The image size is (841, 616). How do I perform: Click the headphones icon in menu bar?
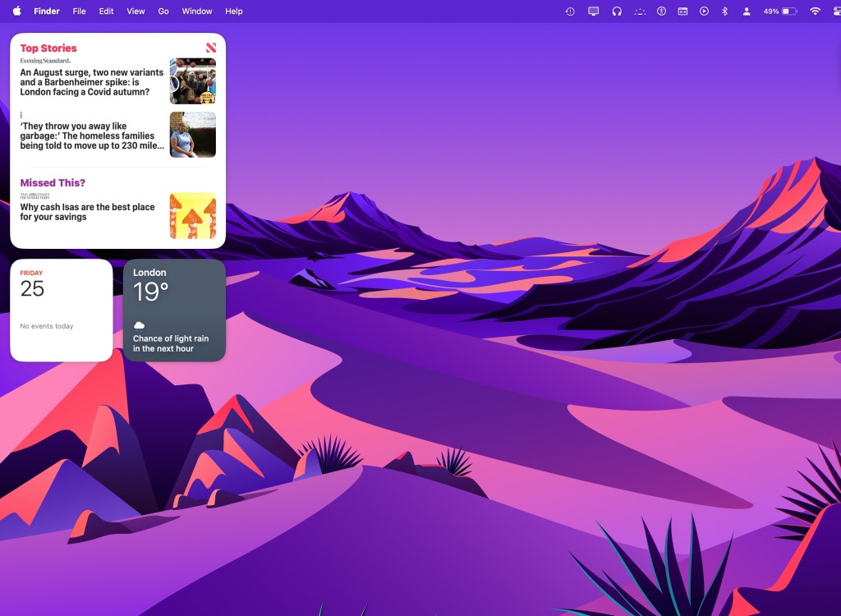pyautogui.click(x=617, y=11)
